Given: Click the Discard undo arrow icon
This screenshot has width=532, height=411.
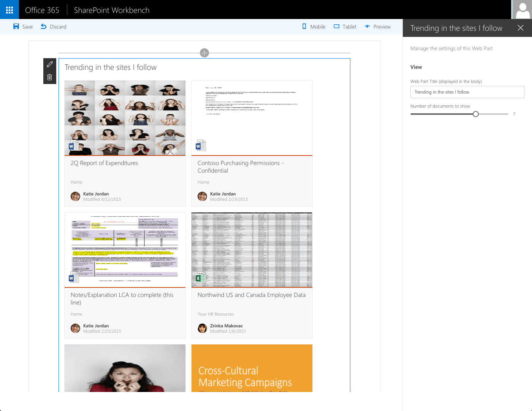Looking at the screenshot, I should click(44, 27).
